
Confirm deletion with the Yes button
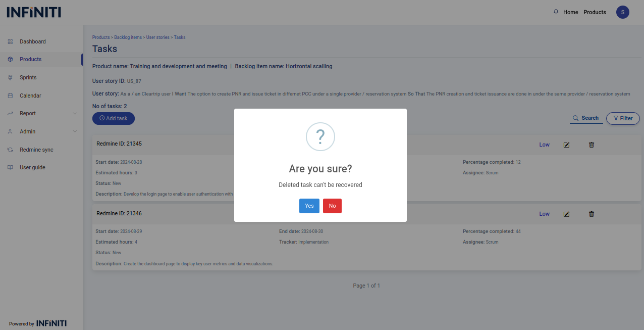(309, 206)
